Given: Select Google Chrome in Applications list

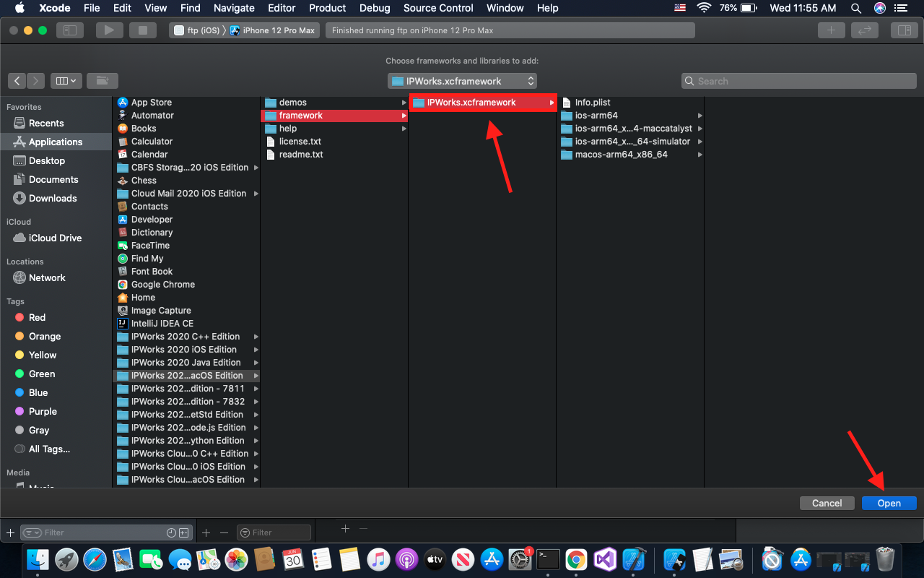Looking at the screenshot, I should pos(186,285).
